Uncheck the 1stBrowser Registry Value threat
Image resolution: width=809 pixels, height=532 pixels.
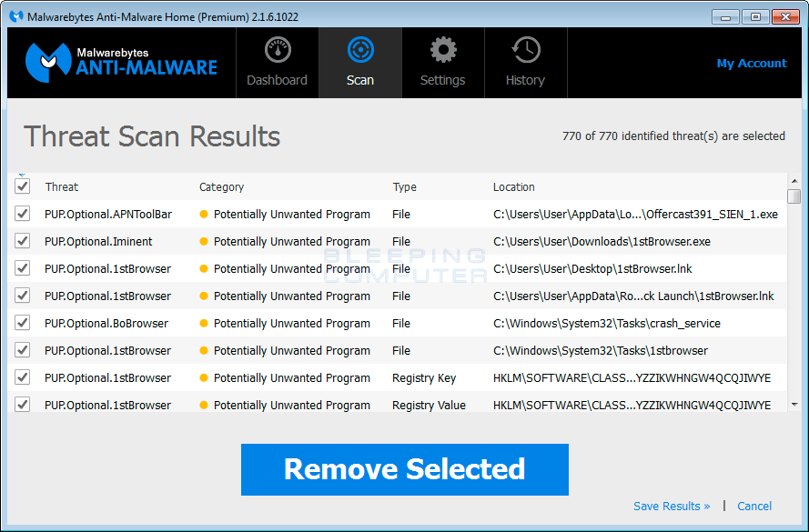(x=22, y=405)
